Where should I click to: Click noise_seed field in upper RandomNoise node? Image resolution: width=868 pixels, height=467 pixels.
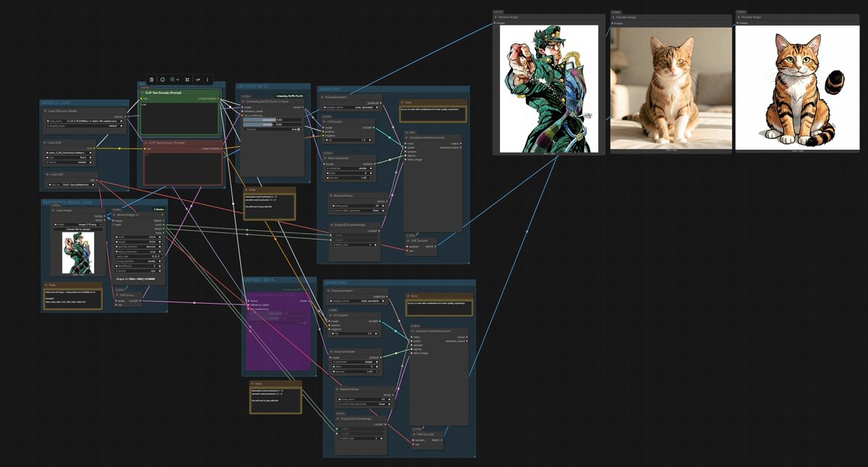pyautogui.click(x=359, y=205)
